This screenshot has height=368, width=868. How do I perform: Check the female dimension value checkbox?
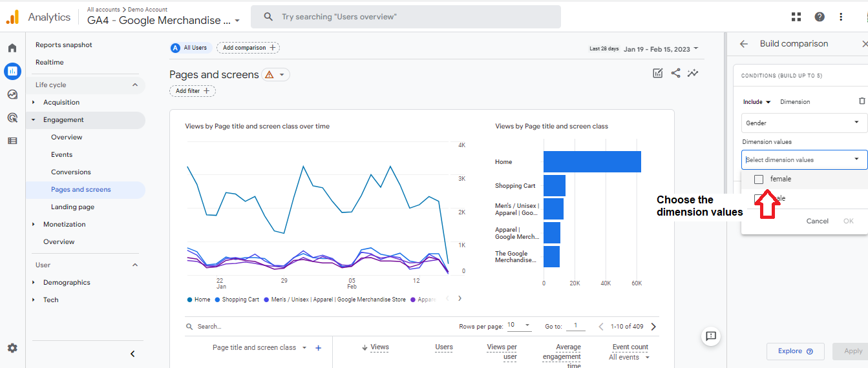[759, 179]
